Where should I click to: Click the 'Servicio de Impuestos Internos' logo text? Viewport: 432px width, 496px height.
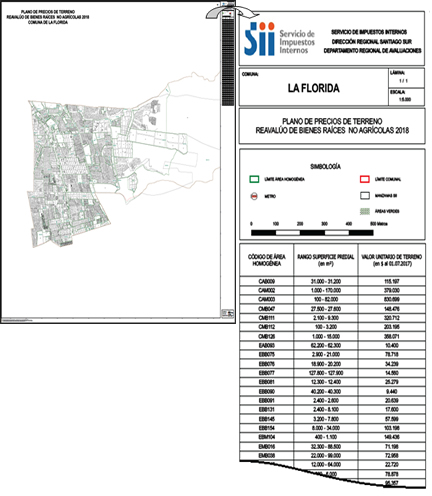[x=297, y=42]
